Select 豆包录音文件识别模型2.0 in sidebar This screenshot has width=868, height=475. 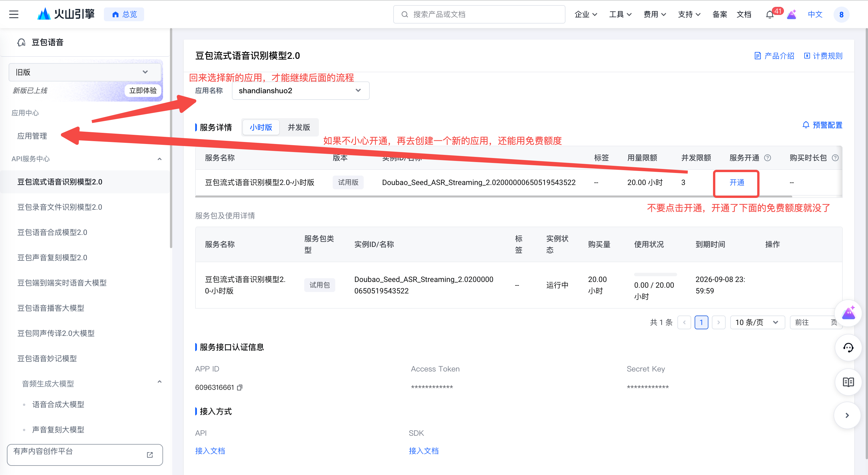[x=60, y=207]
